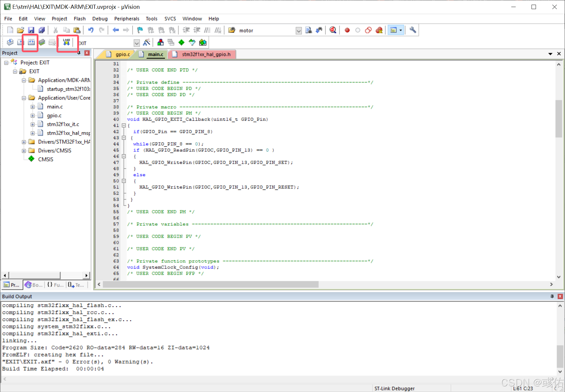Open the target selection dropdown arrow
Screen dimensions: 565x392
[x=137, y=43]
